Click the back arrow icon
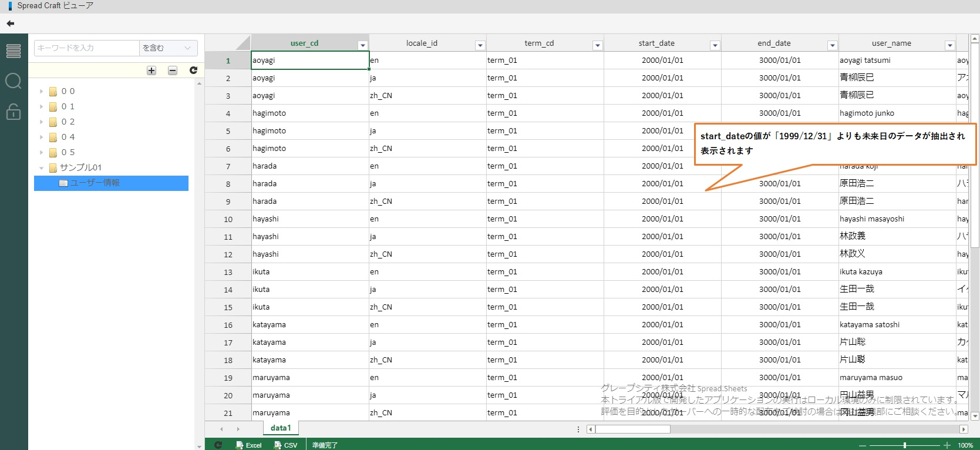 point(10,23)
